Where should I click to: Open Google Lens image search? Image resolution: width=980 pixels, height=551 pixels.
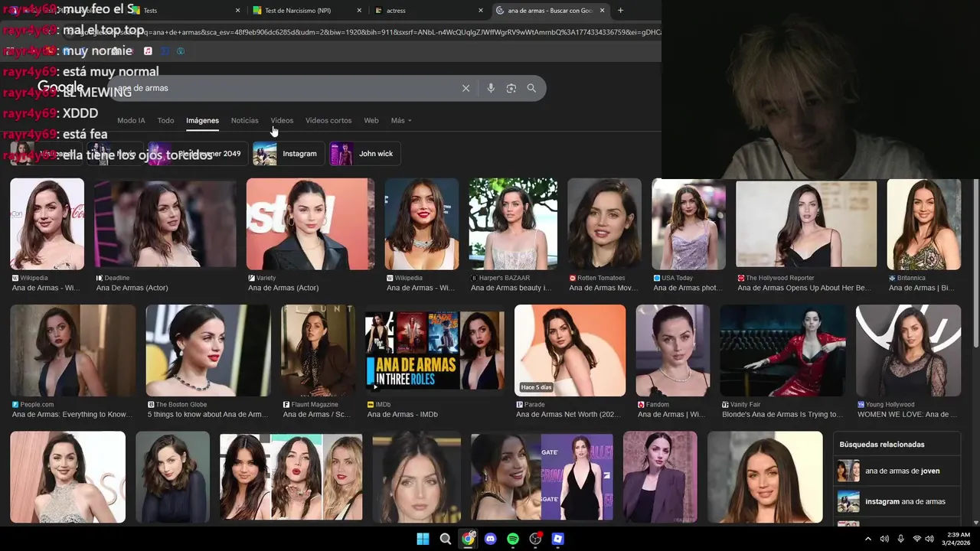511,88
